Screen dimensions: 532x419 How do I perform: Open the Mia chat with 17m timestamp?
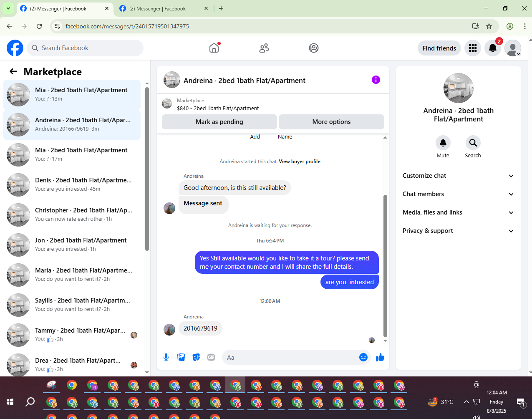[72, 154]
